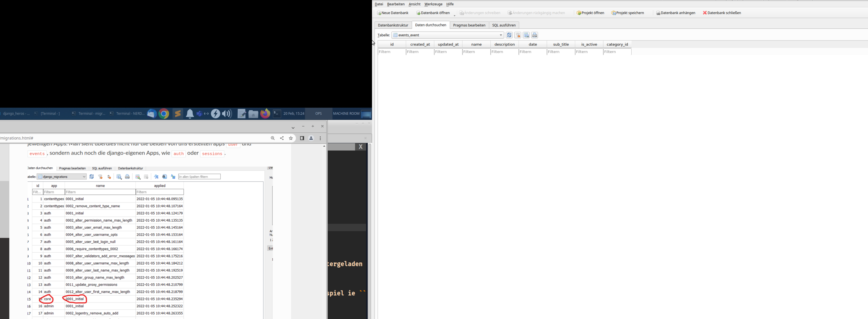Screen dimensions: 868x319
Task: Switch to the SQL ausführen tab
Action: point(504,25)
